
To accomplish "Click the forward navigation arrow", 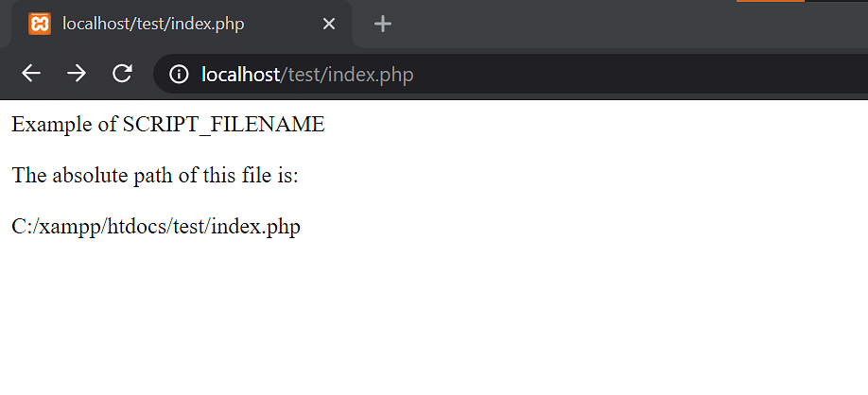I will pyautogui.click(x=77, y=73).
